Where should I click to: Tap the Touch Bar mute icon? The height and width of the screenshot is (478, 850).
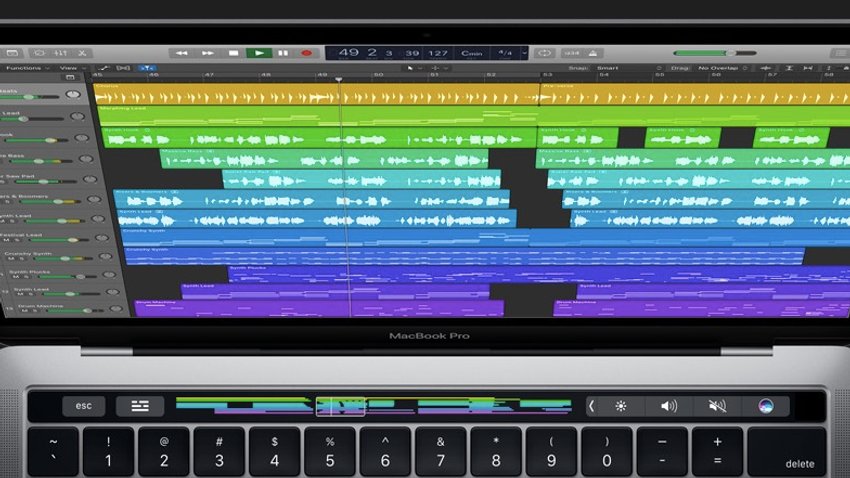(x=717, y=406)
